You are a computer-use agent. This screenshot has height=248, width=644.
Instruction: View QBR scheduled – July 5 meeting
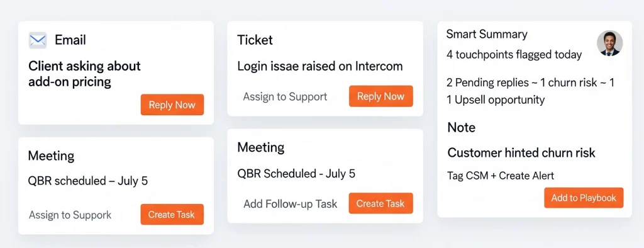coord(88,181)
